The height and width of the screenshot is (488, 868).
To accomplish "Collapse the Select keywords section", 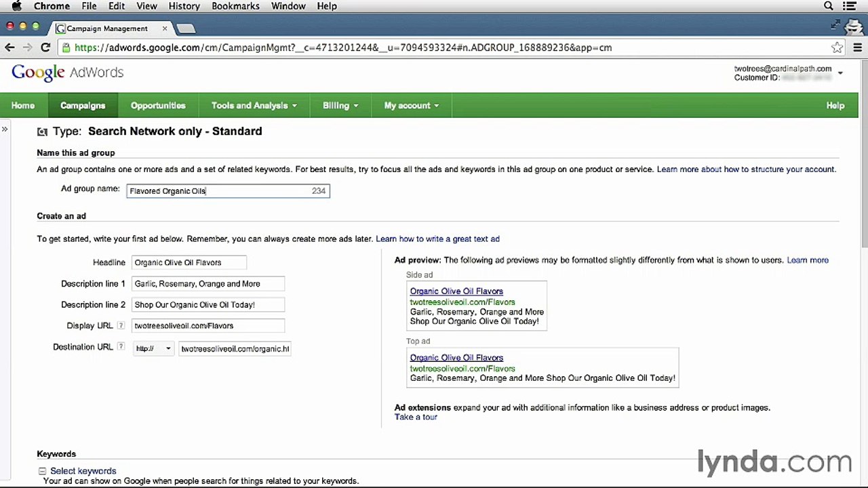I will point(42,471).
